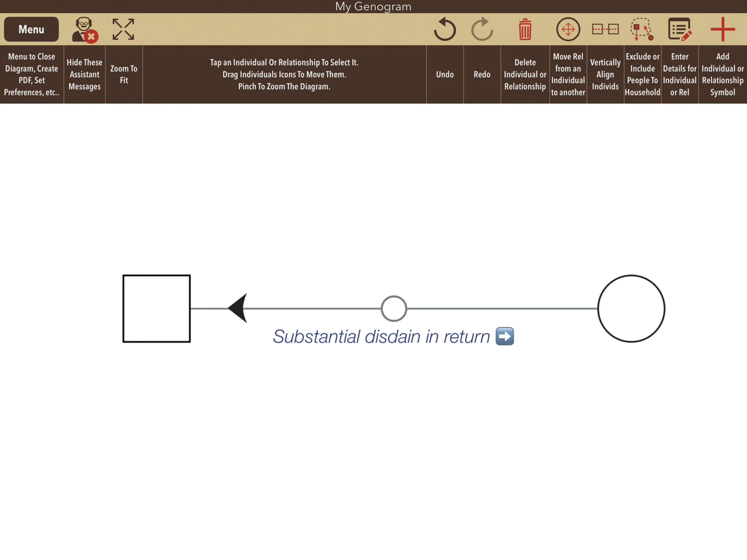Viewport: 747px width, 560px height.
Task: Select the Move Relationship crosshair icon
Action: point(568,29)
